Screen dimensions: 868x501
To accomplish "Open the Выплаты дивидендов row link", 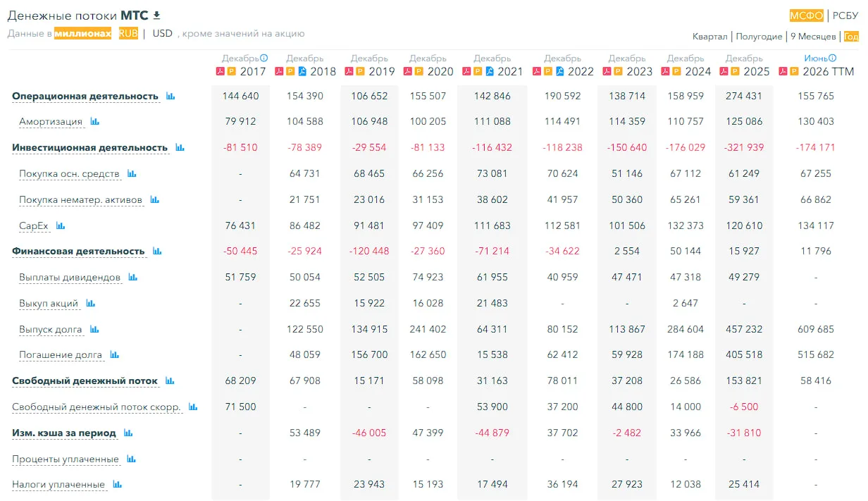I will 70,278.
